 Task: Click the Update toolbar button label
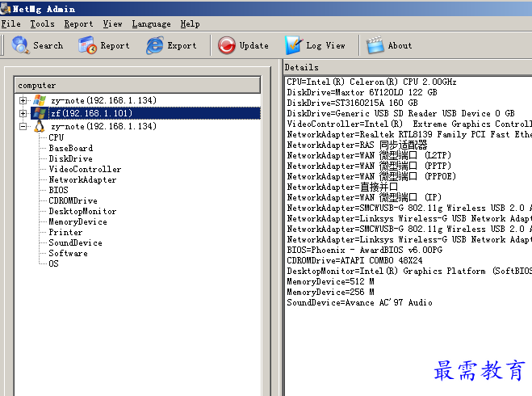[x=253, y=45]
